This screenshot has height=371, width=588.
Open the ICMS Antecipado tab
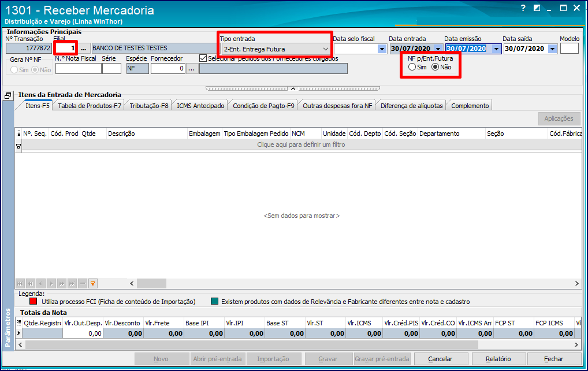click(200, 106)
